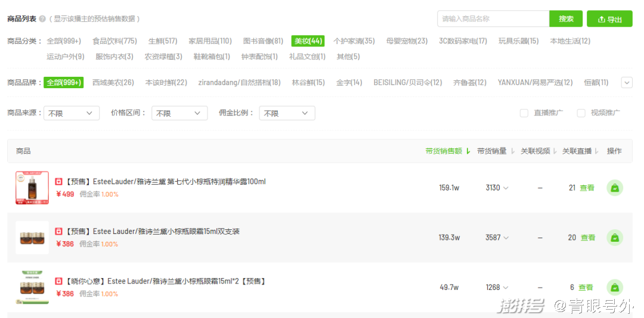The width and height of the screenshot is (644, 318).
Task: Filter by brand 林谷鲜(15)
Action: click(x=308, y=82)
